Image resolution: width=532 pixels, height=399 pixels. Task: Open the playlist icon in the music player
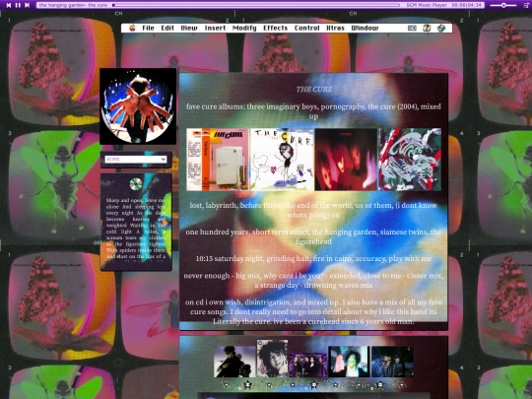click(526, 5)
